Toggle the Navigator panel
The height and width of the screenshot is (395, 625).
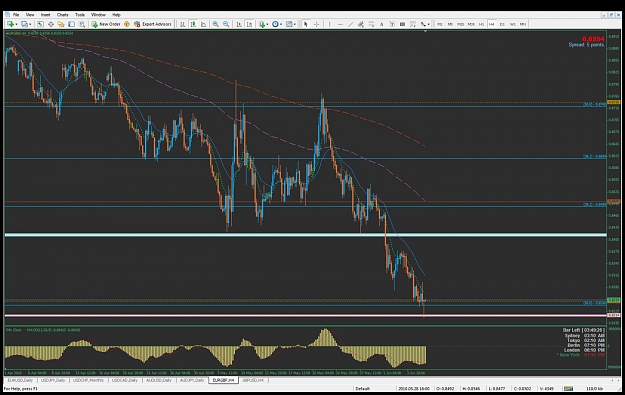[61, 24]
